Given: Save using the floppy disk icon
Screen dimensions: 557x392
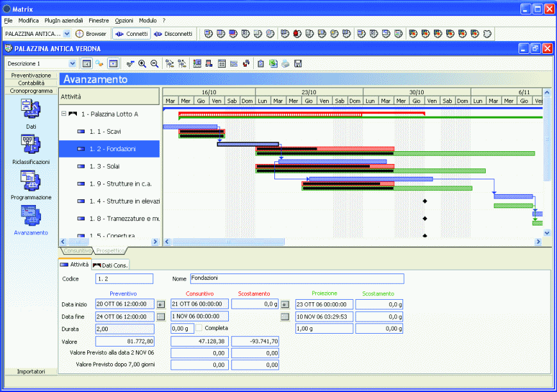Looking at the screenshot, I should 298,63.
